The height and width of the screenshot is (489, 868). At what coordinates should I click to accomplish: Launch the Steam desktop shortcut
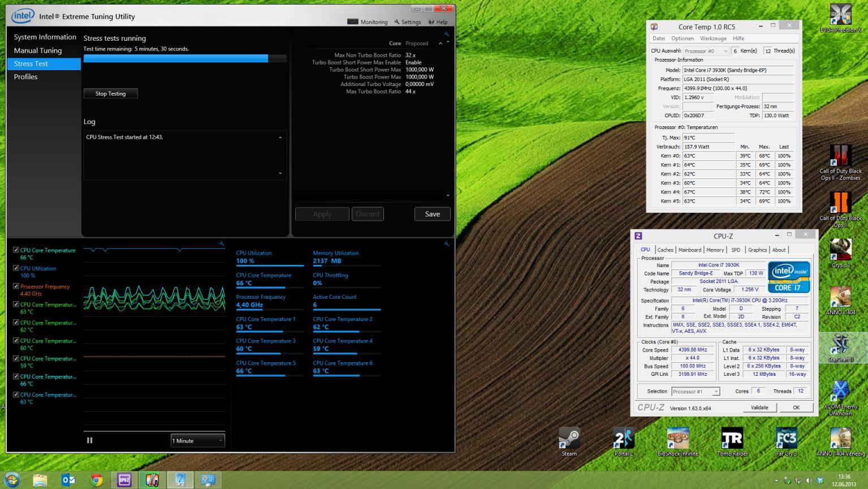coord(569,441)
